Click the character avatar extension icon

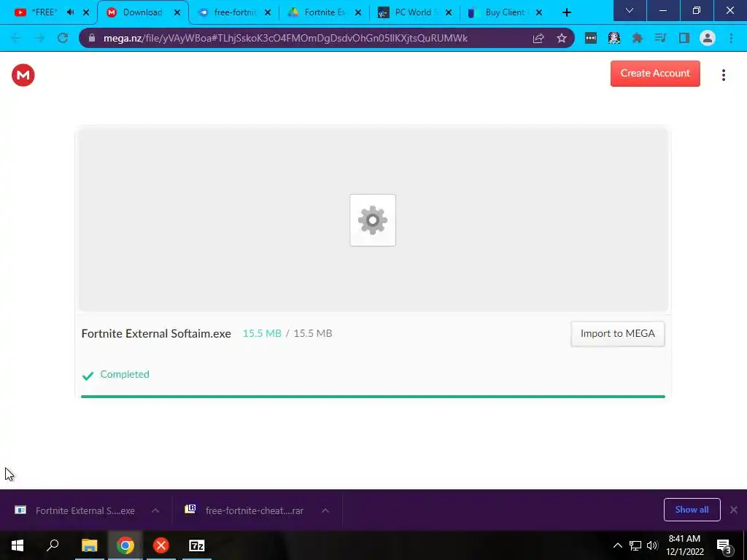point(614,38)
